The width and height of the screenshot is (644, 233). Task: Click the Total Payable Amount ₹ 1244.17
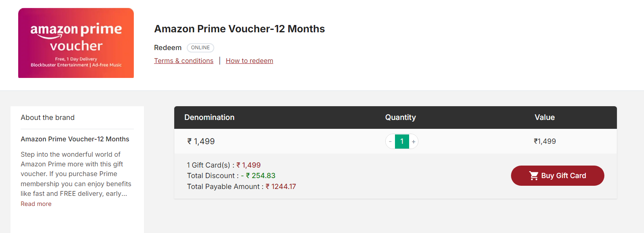281,187
